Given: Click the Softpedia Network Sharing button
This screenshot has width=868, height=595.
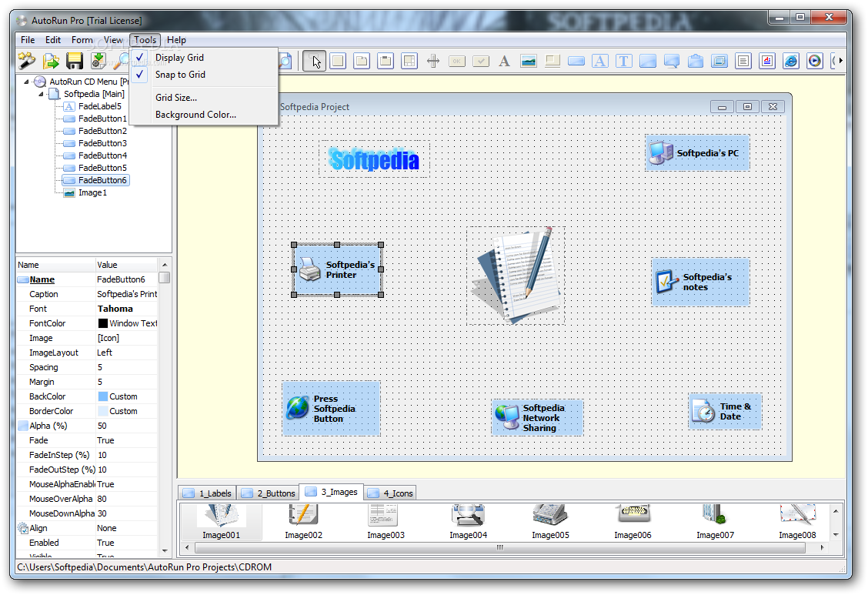Looking at the screenshot, I should (x=537, y=418).
